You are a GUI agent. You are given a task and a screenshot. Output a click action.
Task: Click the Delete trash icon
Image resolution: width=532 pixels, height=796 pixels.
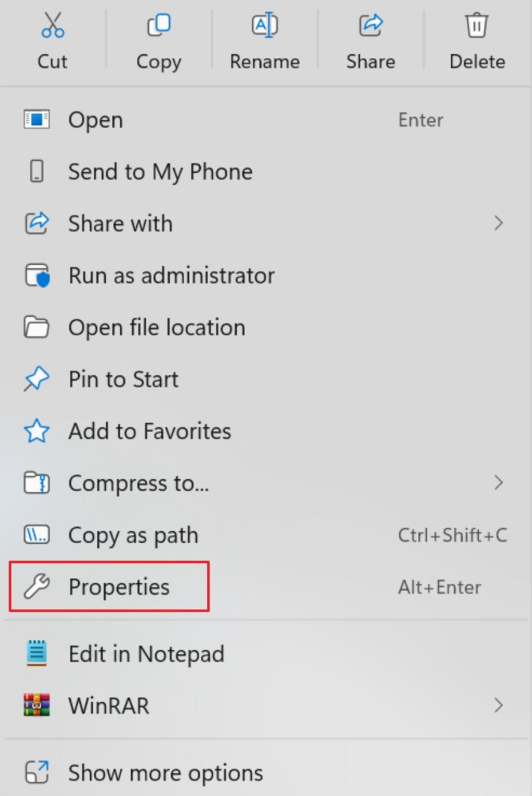477,25
